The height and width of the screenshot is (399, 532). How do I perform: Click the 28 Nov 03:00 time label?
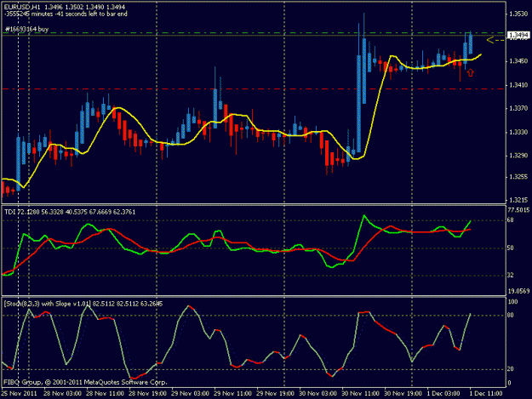pos(62,394)
